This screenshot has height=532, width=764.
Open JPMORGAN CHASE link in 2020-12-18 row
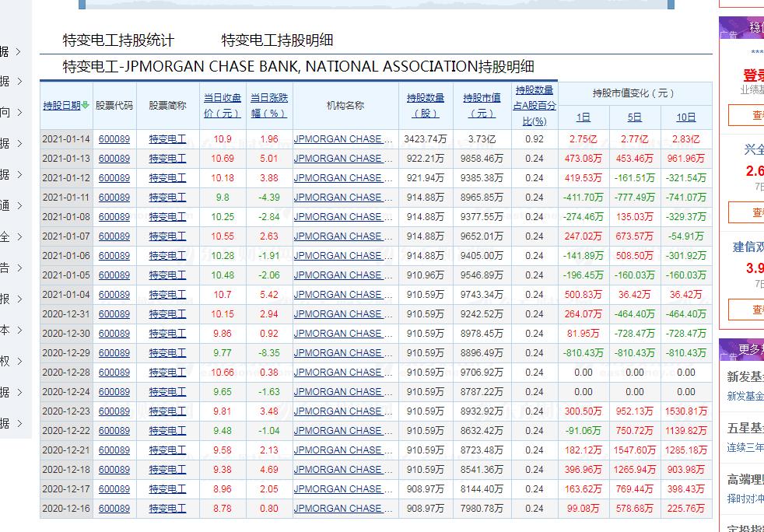[343, 470]
